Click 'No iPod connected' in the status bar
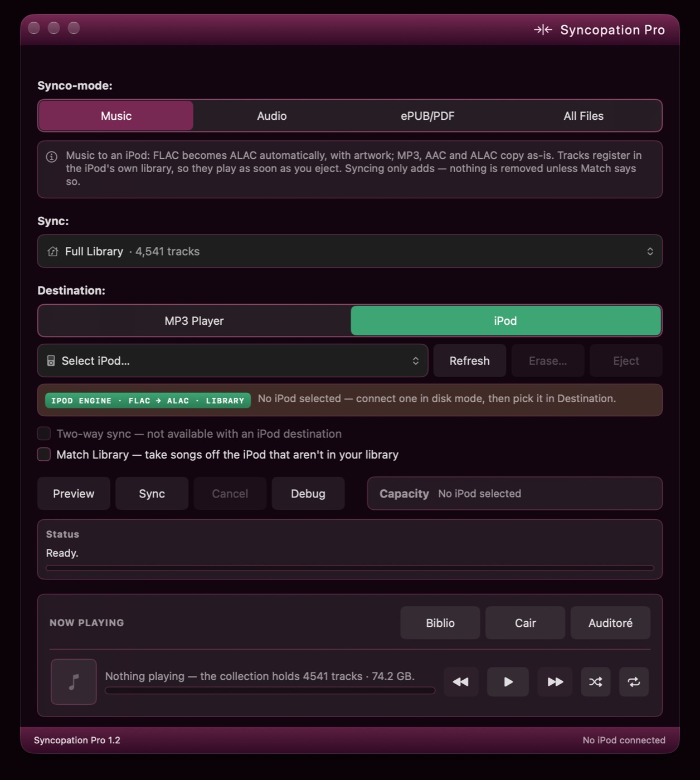Viewport: 700px width, 780px height. pyautogui.click(x=624, y=740)
